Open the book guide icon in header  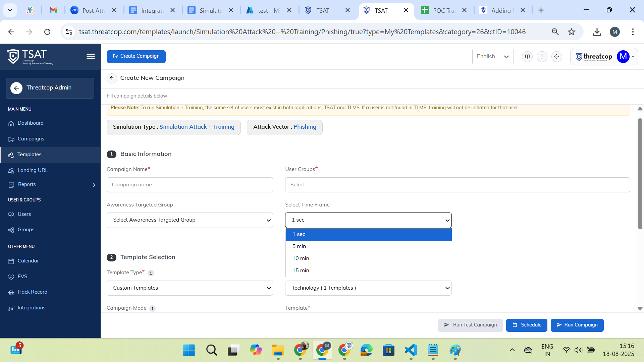(527, 57)
